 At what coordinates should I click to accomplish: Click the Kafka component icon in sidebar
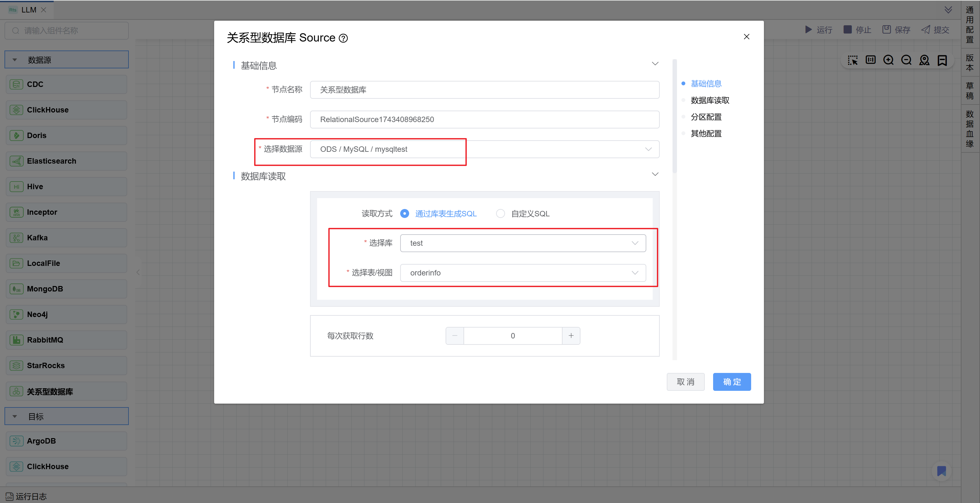click(16, 238)
